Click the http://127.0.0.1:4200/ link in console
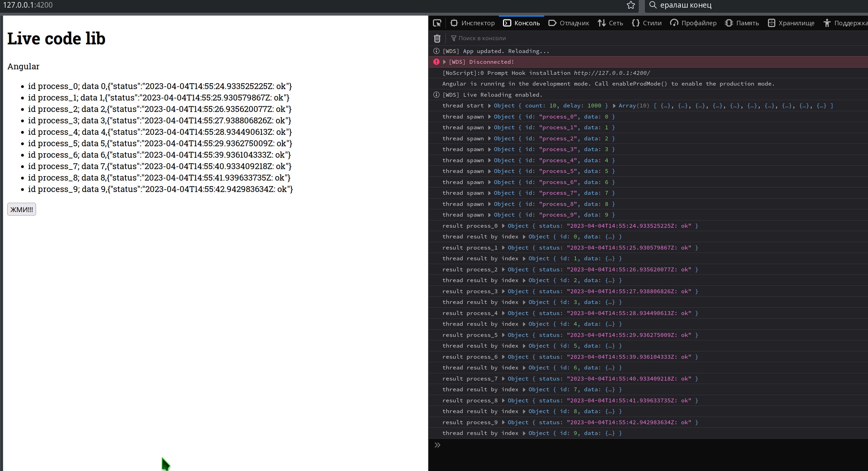The image size is (868, 471). [612, 73]
